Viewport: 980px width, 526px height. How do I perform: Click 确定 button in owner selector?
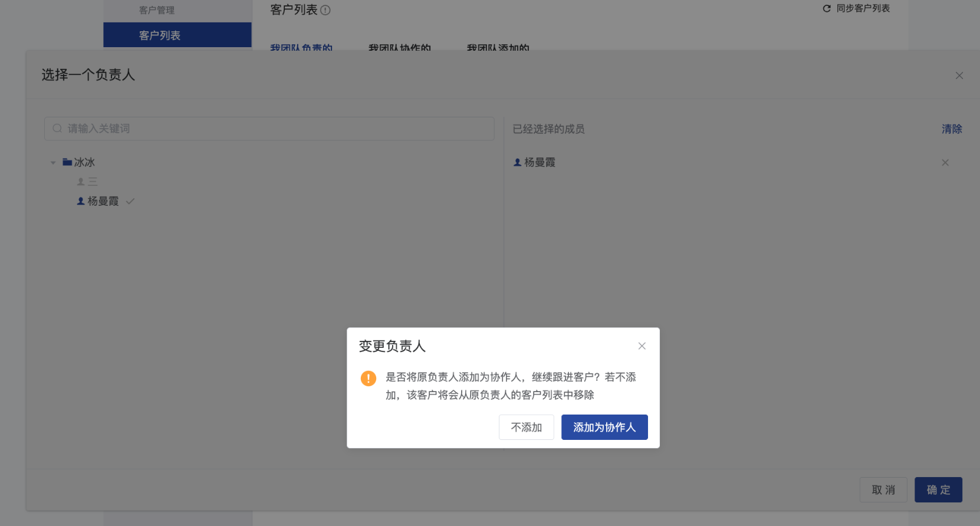point(938,490)
